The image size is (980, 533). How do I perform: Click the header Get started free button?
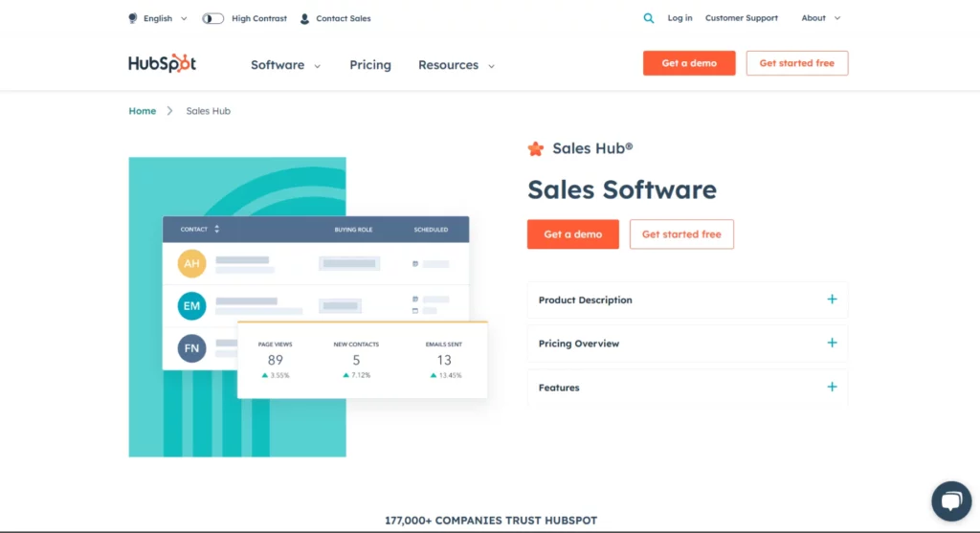(x=797, y=63)
